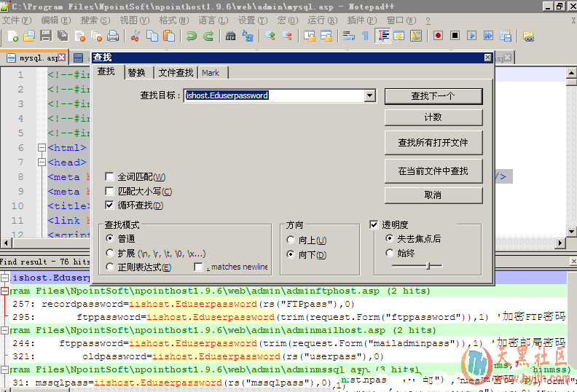Click the Save file toolbar icon
Screen dimensions: 577x392
pyautogui.click(x=45, y=36)
